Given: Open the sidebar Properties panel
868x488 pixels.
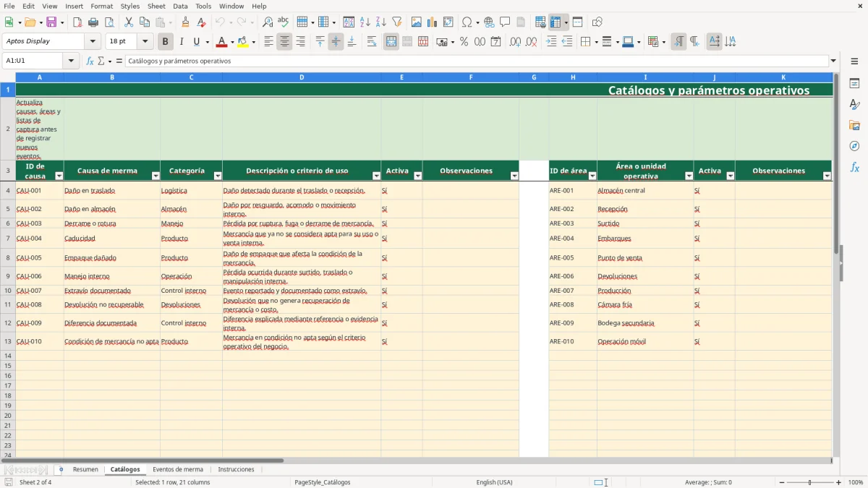Looking at the screenshot, I should point(854,84).
